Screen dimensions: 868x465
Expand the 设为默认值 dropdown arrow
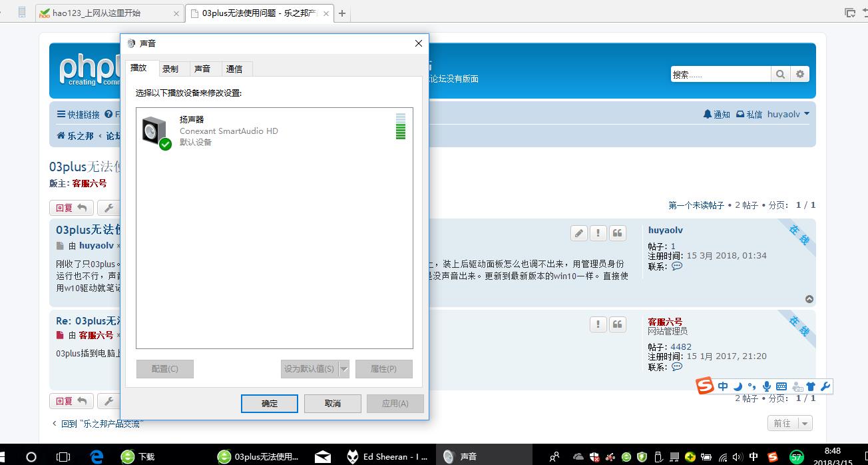point(344,368)
